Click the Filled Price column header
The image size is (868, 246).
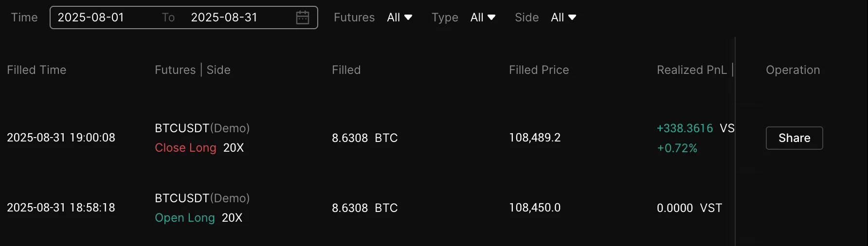click(x=539, y=70)
